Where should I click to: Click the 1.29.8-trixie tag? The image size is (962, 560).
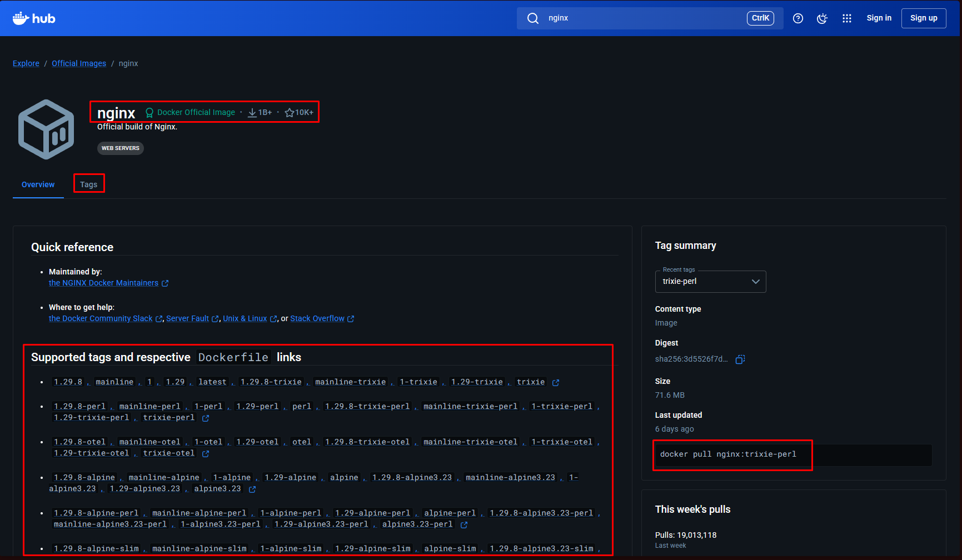click(x=271, y=382)
